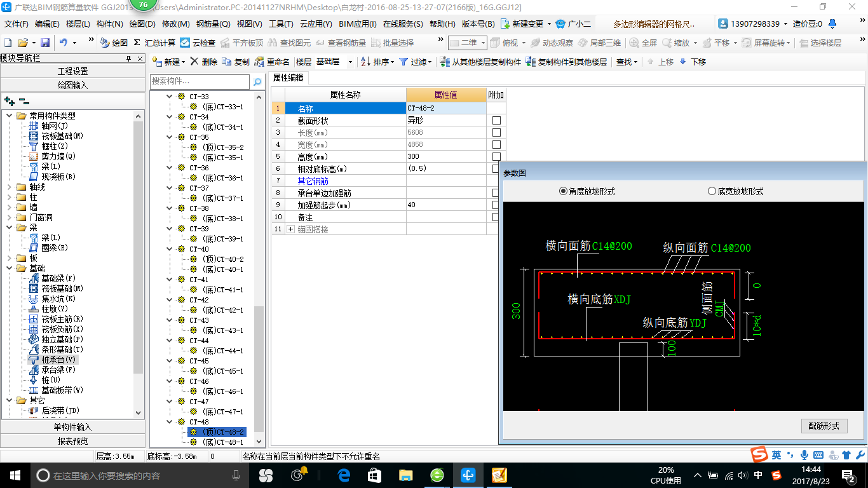This screenshot has width=868, height=488.
Task: Expand the 柱 tree node
Action: [x=10, y=197]
